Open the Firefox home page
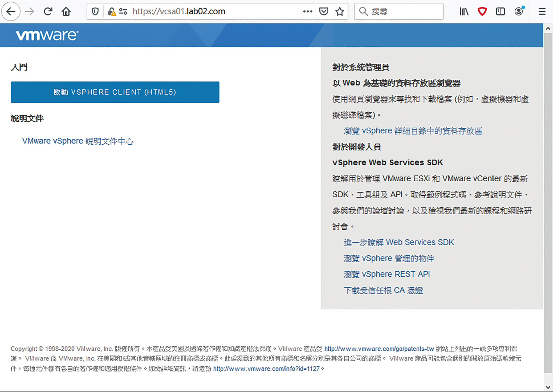The width and height of the screenshot is (553, 392). point(66,11)
